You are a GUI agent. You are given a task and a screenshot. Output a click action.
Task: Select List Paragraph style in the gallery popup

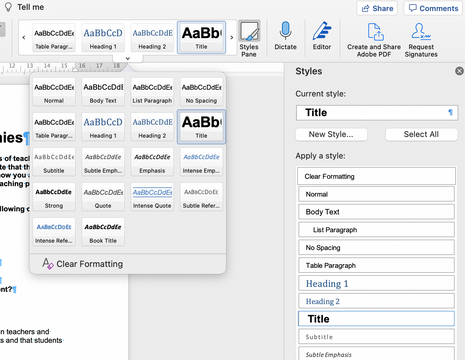click(152, 92)
